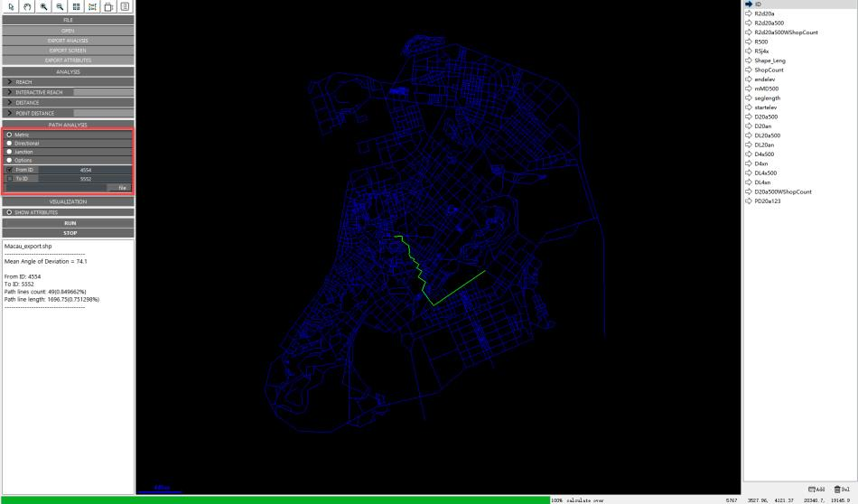Viewport: 858px width, 504px height.
Task: Select the Metric radio option
Action: (x=9, y=135)
